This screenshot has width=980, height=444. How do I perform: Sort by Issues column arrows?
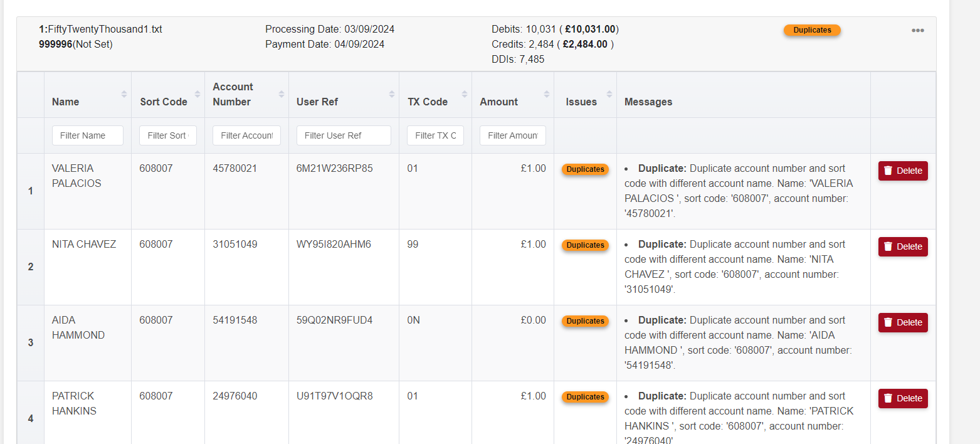[x=609, y=94]
